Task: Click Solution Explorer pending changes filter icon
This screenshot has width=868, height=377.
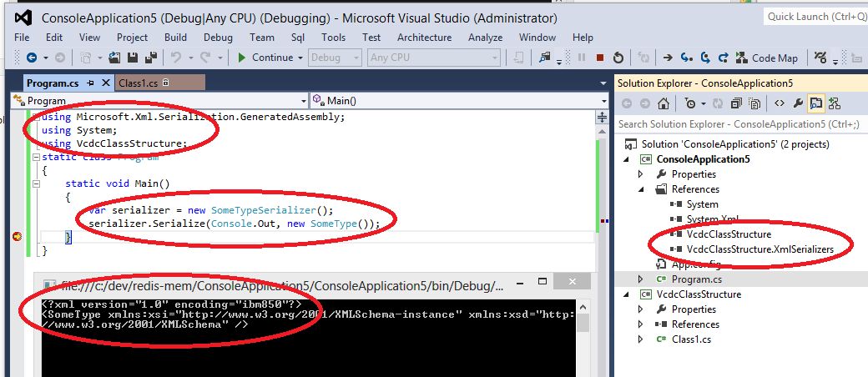Action: click(x=689, y=103)
